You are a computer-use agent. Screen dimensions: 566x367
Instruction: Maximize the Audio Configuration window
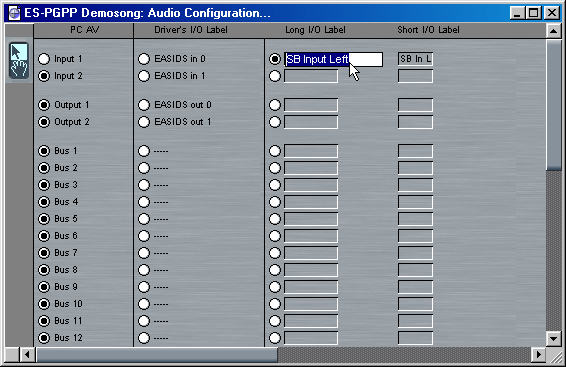click(x=533, y=13)
